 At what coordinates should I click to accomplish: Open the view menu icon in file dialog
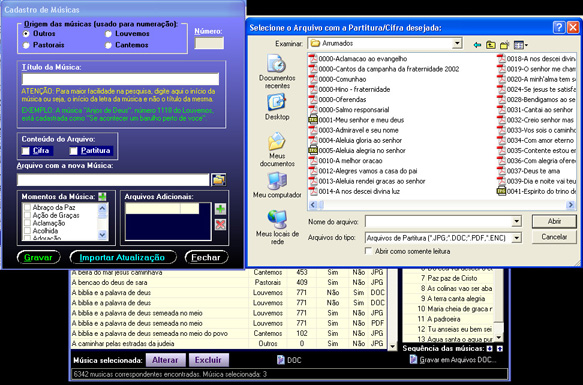point(520,45)
